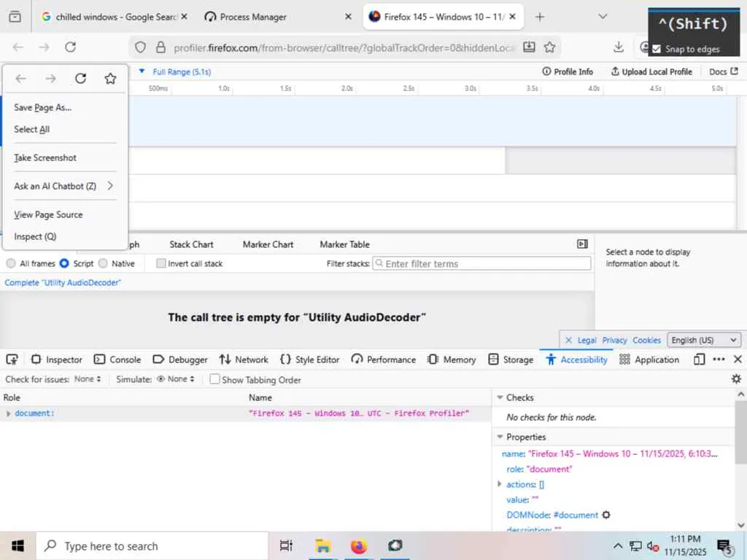Viewport: 747px width, 560px height.
Task: Click the bookmark star in the context menu
Action: click(x=111, y=79)
